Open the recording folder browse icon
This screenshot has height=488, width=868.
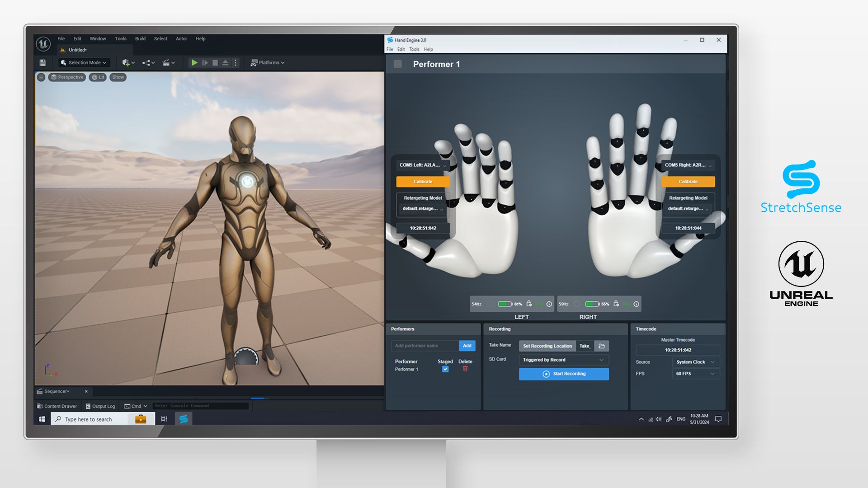(602, 346)
